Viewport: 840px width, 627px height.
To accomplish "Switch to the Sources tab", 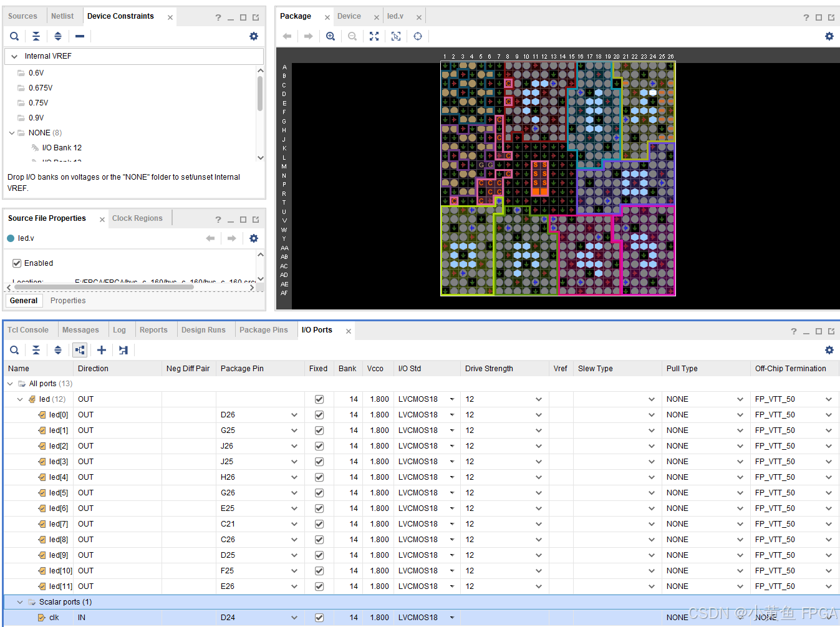I will pos(22,16).
